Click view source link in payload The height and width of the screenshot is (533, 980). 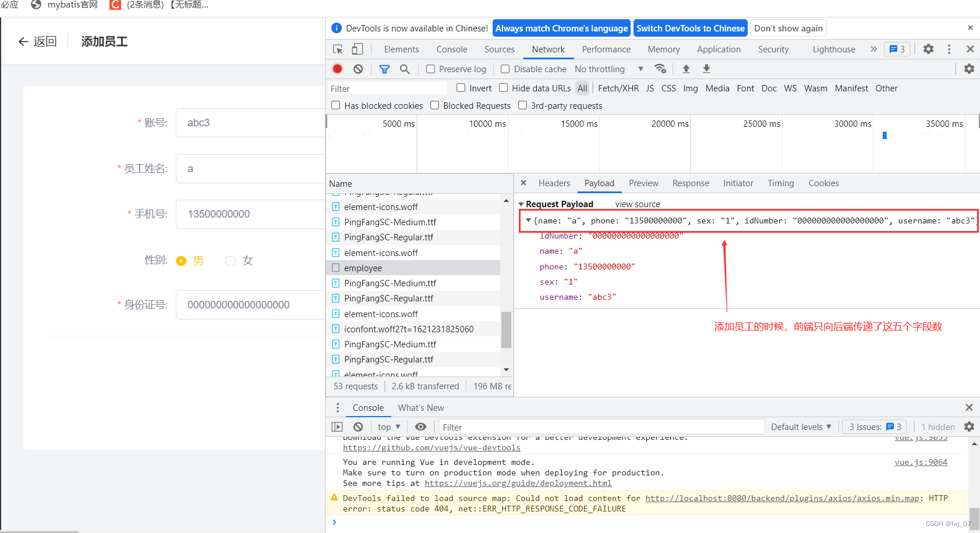(638, 204)
